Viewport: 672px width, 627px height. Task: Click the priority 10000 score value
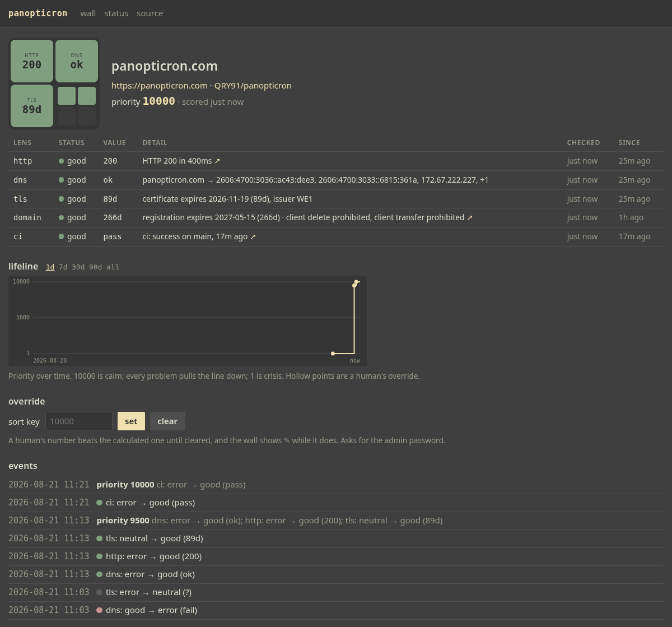pyautogui.click(x=159, y=101)
